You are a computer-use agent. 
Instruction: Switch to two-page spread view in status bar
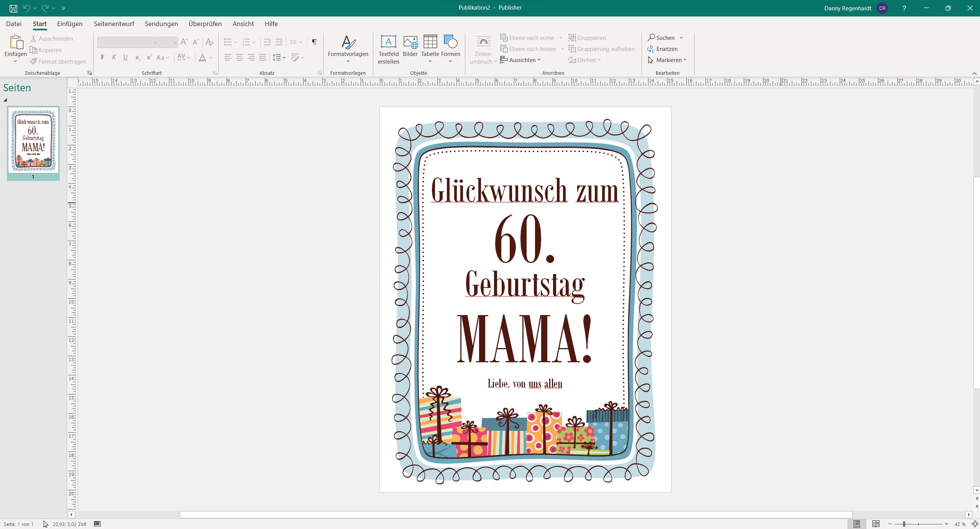tap(876, 524)
